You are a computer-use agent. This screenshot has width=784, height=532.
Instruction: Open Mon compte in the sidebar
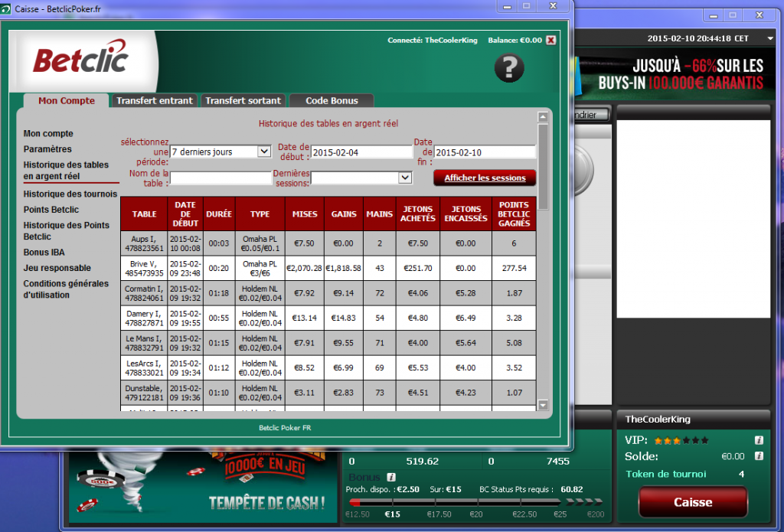[x=48, y=133]
